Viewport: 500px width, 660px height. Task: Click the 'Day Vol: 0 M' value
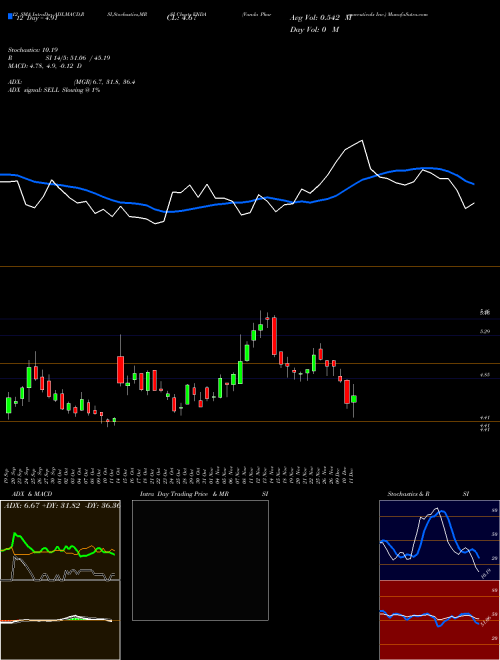(314, 30)
